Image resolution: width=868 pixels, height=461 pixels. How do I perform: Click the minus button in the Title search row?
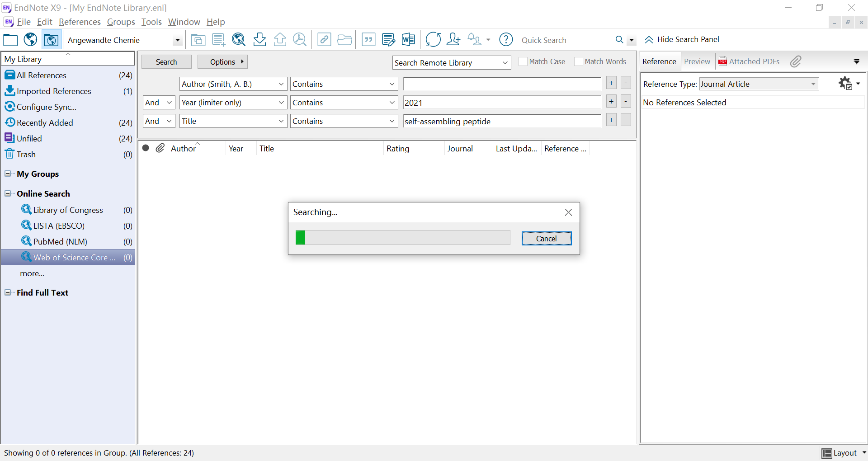point(626,120)
